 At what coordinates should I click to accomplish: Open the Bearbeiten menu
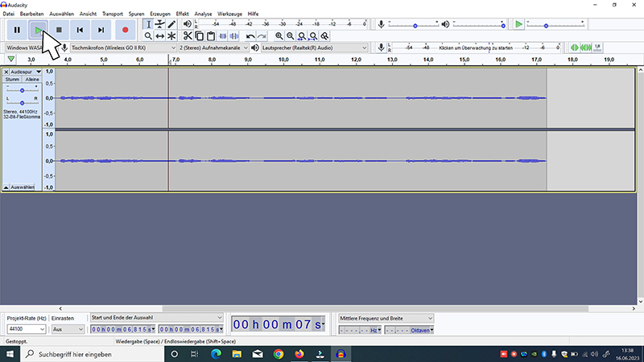(31, 14)
